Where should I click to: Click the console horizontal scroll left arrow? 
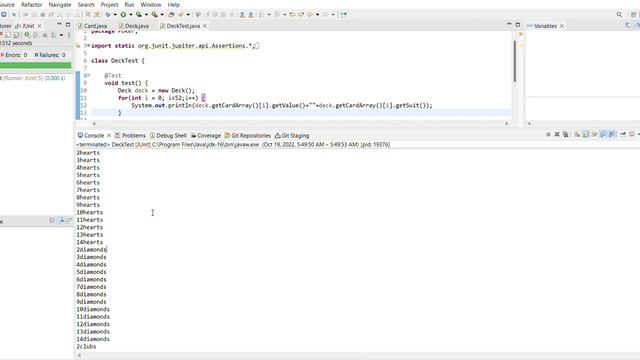(79, 356)
